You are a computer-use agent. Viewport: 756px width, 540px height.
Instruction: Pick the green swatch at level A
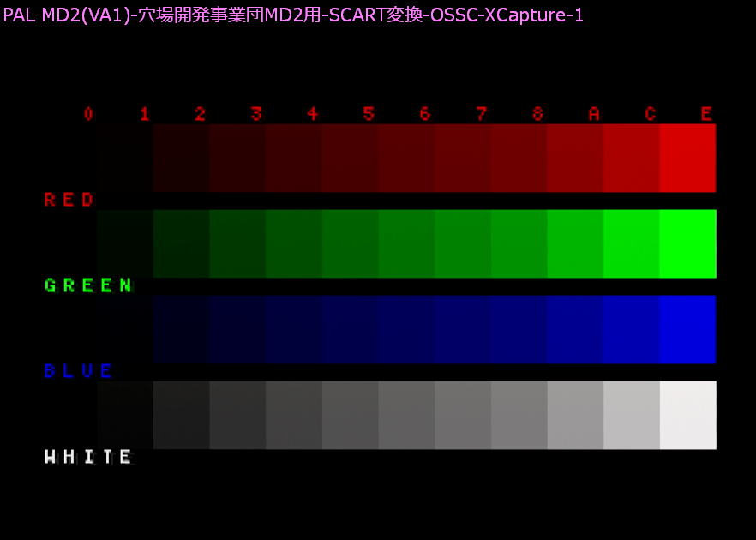pos(575,243)
